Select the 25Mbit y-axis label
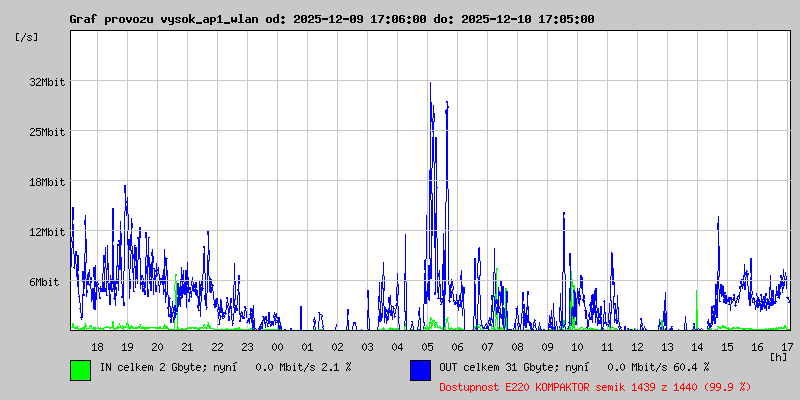This screenshot has height=400, width=800. point(47,132)
